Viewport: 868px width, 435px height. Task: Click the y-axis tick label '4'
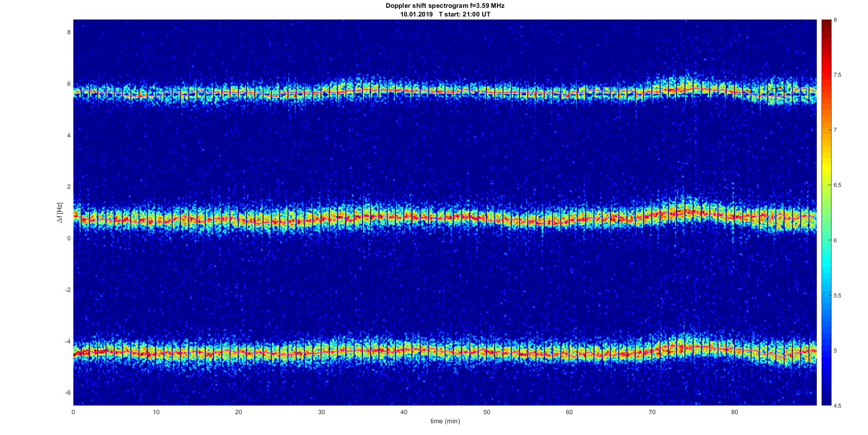coord(69,135)
